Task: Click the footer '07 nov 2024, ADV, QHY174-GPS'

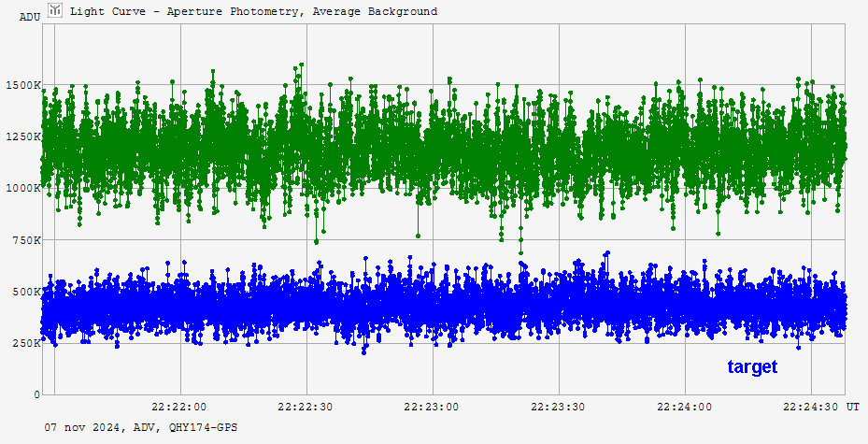Action: click(x=141, y=427)
